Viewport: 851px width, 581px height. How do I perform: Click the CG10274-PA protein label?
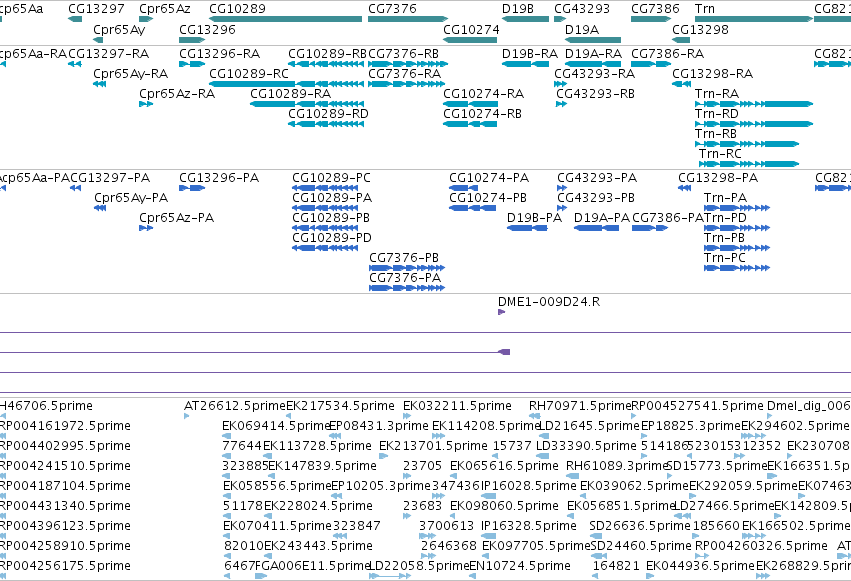pos(489,178)
